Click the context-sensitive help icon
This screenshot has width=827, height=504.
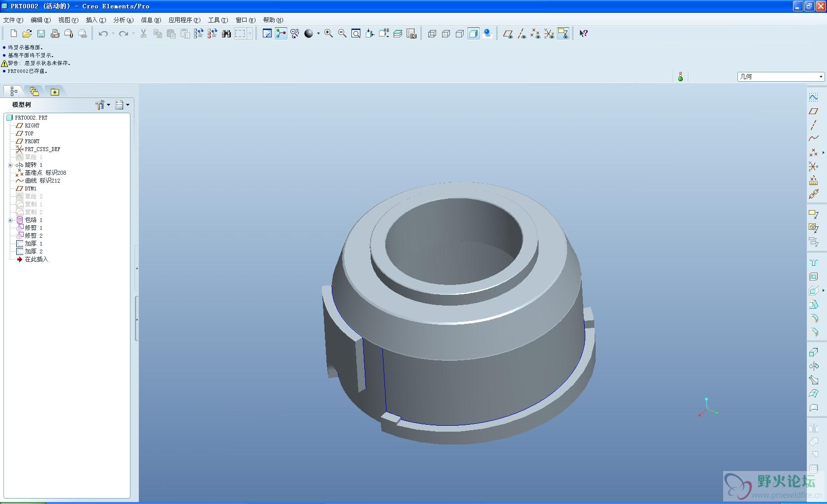584,33
